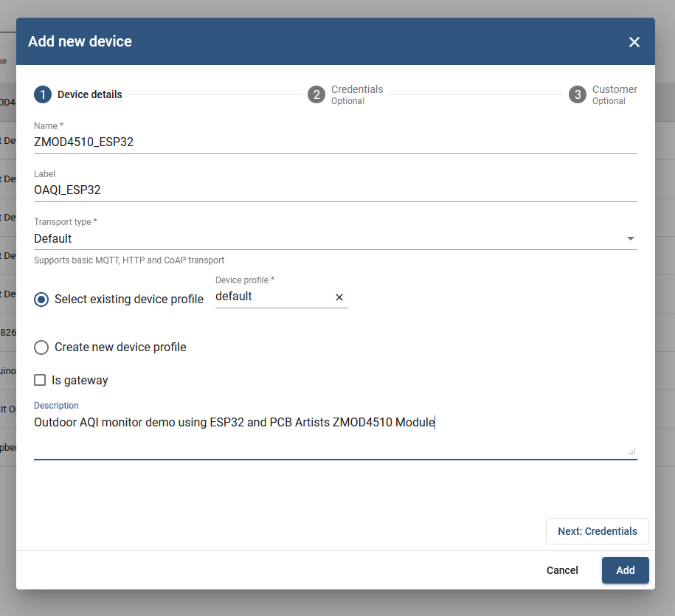Grab the Description textarea resize handle
The height and width of the screenshot is (616, 675).
pos(632,451)
